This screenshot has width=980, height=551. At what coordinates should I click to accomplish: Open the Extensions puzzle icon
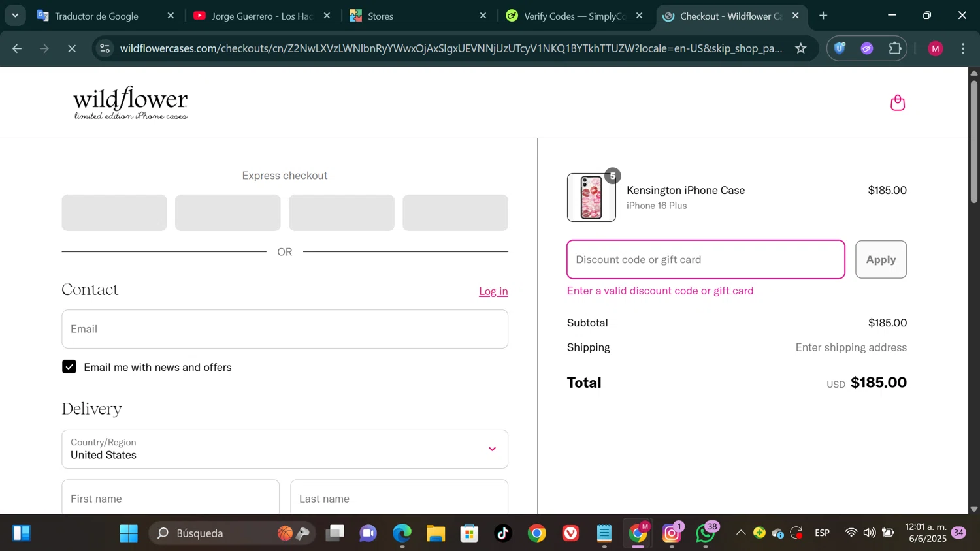[x=895, y=48]
